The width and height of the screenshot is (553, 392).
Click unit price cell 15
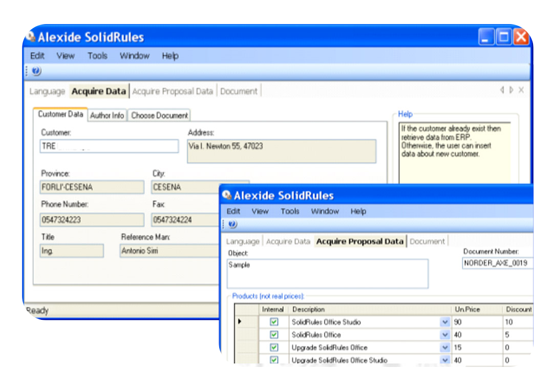click(x=477, y=347)
